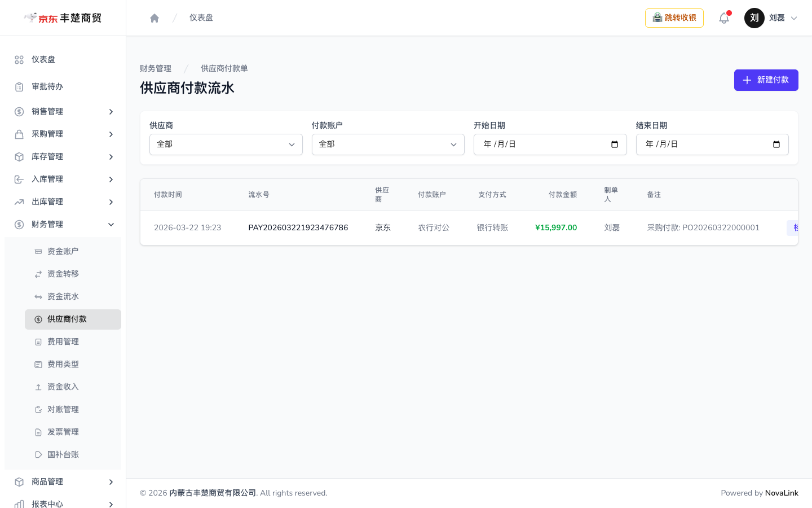Click the 供应商付款 coin icon
812x508 pixels.
coord(38,319)
